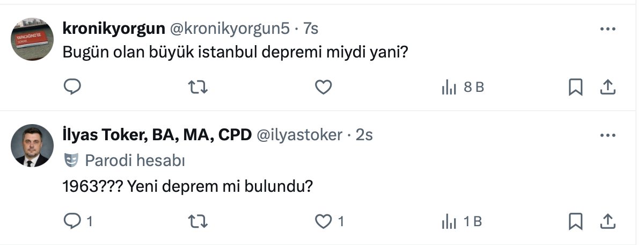Open kronikyorgun's profile picture
The image size is (644, 245).
[x=32, y=39]
